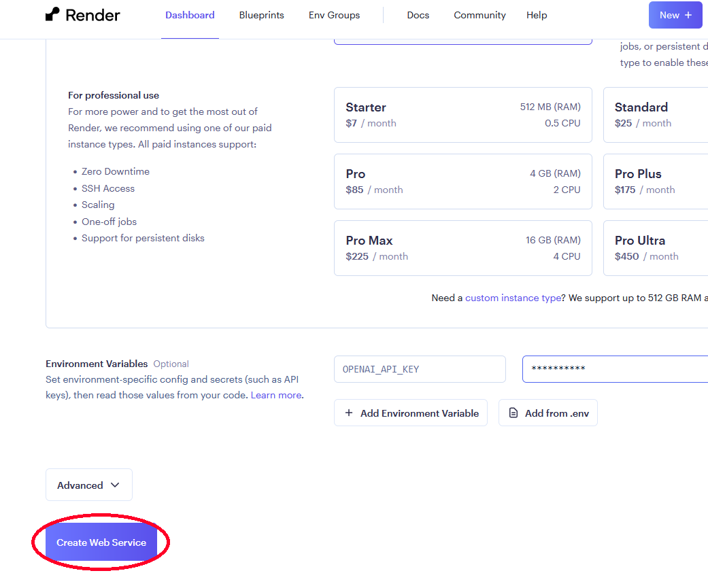Click the plus icon in New button
The height and width of the screenshot is (588, 708).
click(688, 14)
